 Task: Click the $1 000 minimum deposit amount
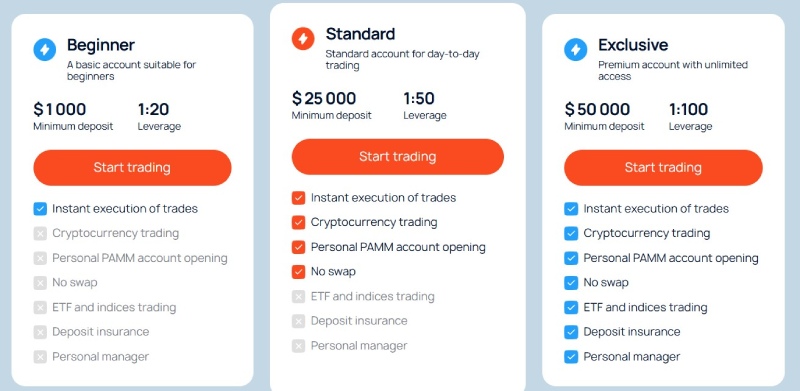tap(60, 109)
